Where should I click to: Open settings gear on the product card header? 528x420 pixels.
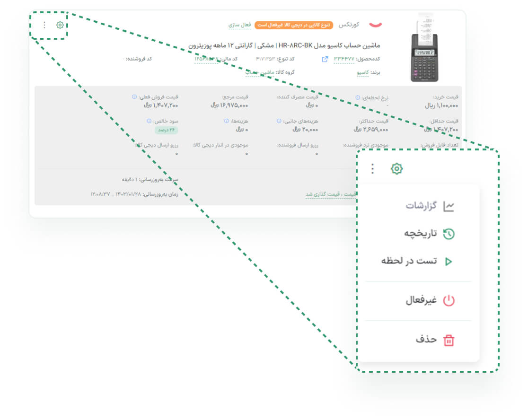pyautogui.click(x=60, y=25)
